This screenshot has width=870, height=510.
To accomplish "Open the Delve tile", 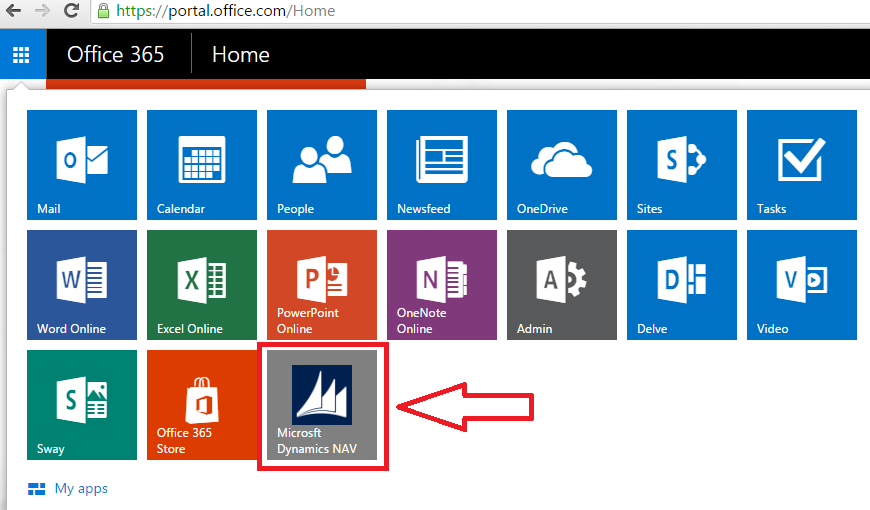I will pyautogui.click(x=682, y=285).
